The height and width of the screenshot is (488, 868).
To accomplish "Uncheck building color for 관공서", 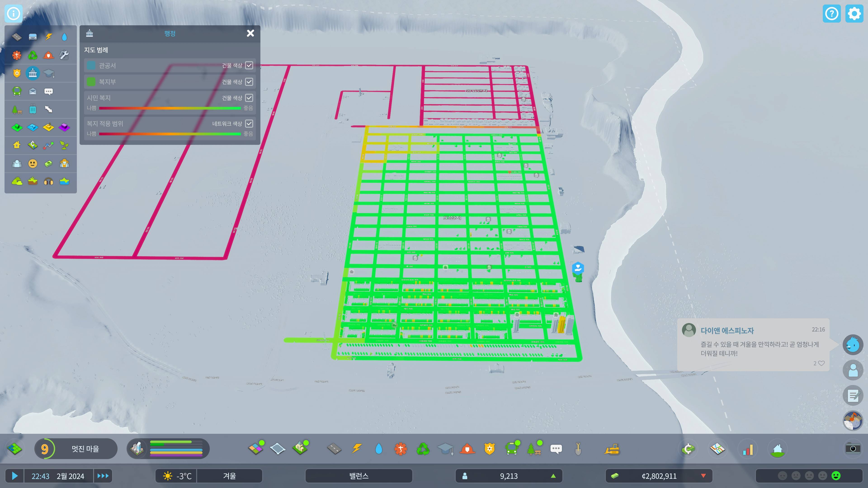I will (x=249, y=65).
